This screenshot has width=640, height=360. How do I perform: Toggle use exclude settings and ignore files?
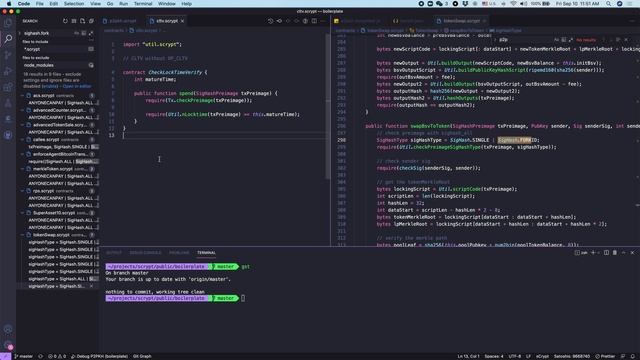(91, 65)
